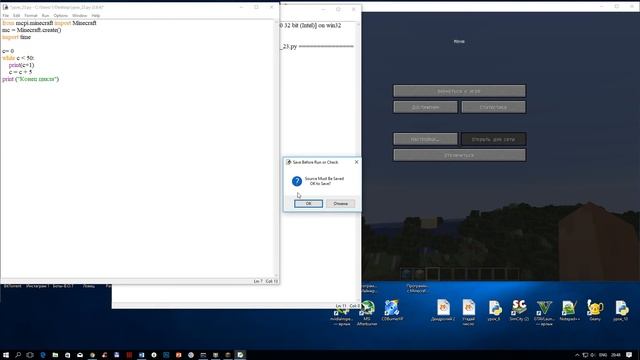Click Minecraft 'Открыть для сети' button
The width and height of the screenshot is (640, 360).
click(x=493, y=139)
